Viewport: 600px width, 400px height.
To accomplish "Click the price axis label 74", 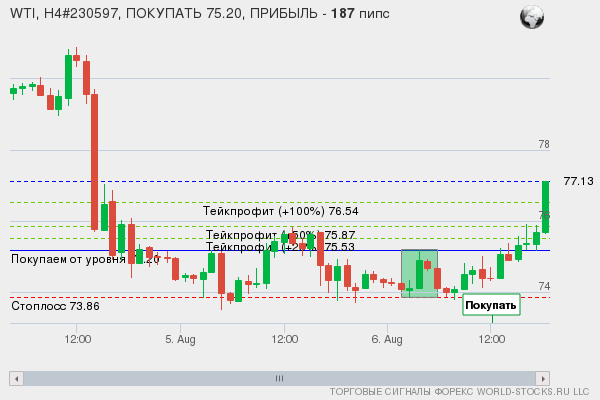I will [544, 286].
